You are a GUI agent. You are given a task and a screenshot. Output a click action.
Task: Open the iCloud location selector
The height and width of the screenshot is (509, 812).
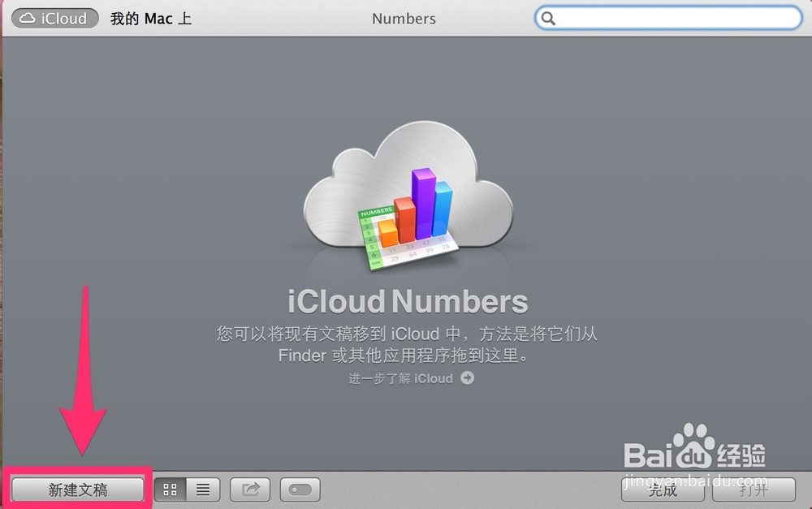point(54,18)
